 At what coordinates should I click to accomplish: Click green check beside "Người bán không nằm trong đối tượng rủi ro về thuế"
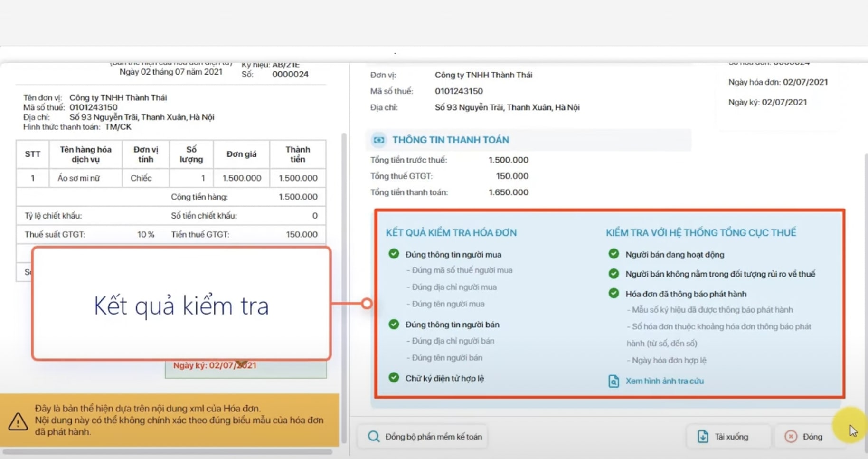(x=613, y=274)
